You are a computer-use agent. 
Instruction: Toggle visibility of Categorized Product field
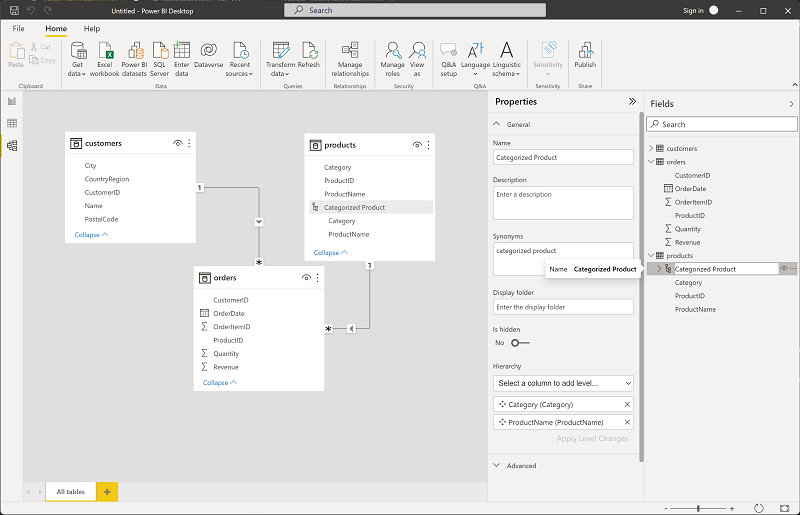point(784,269)
